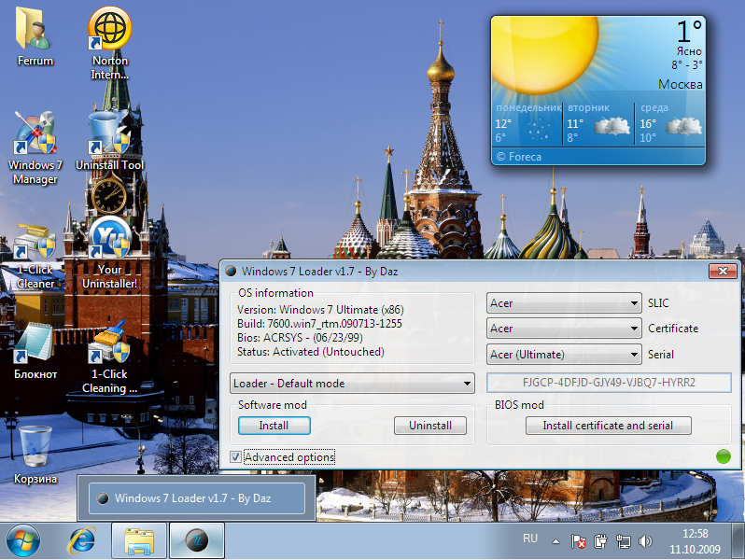Open Action Center flag tray icon
This screenshot has height=560, width=745.
coord(578,541)
